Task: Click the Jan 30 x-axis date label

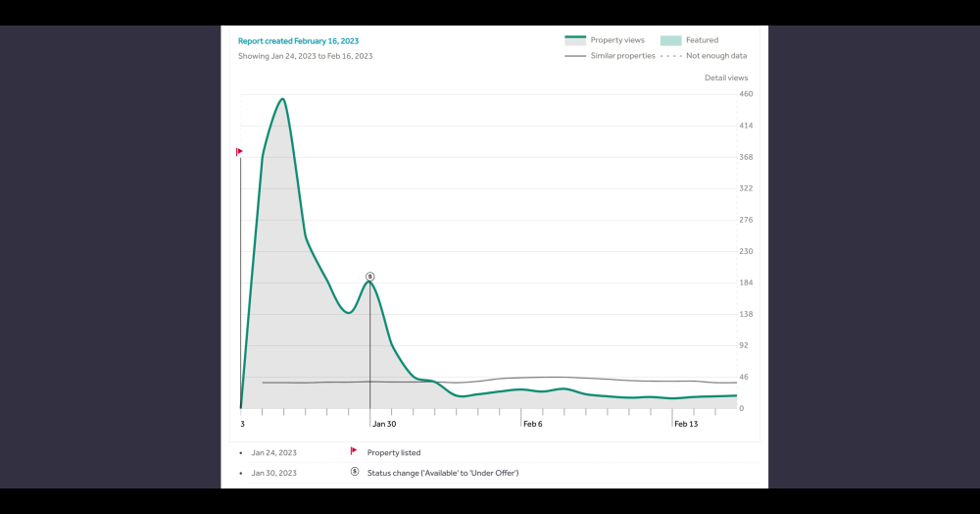Action: tap(384, 424)
